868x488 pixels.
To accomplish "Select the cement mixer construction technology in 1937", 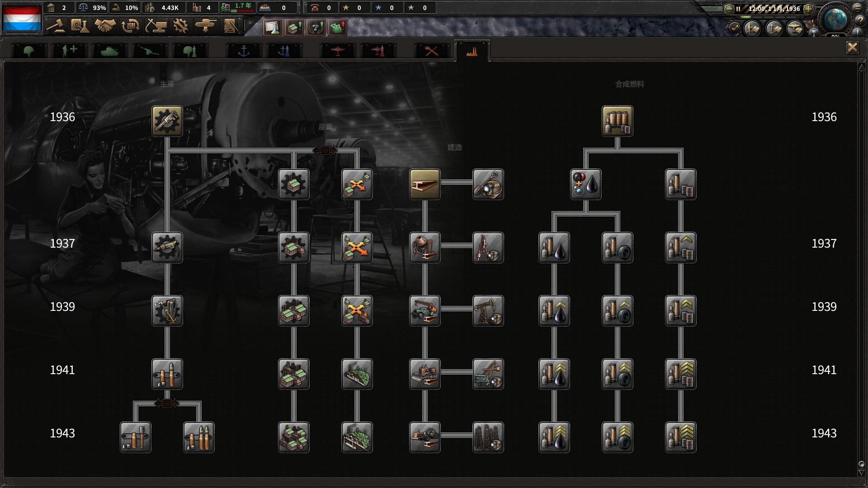I will [425, 248].
